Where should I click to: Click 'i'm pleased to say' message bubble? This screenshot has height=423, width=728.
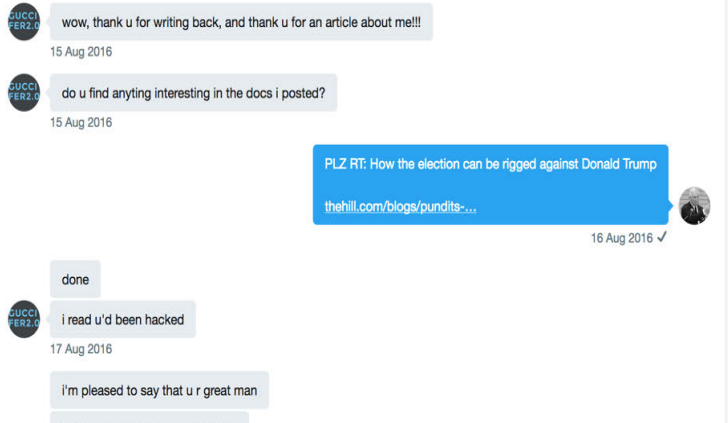[159, 390]
